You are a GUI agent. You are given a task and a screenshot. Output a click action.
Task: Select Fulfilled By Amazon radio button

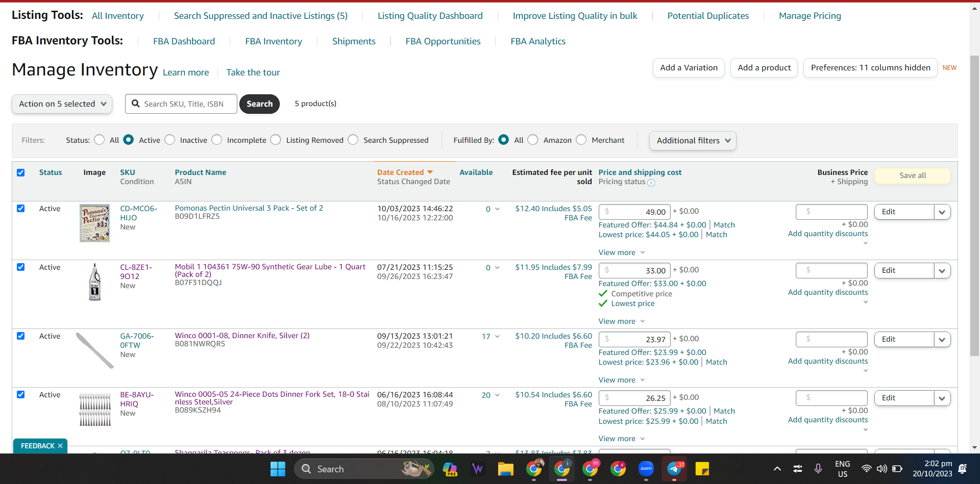click(533, 140)
